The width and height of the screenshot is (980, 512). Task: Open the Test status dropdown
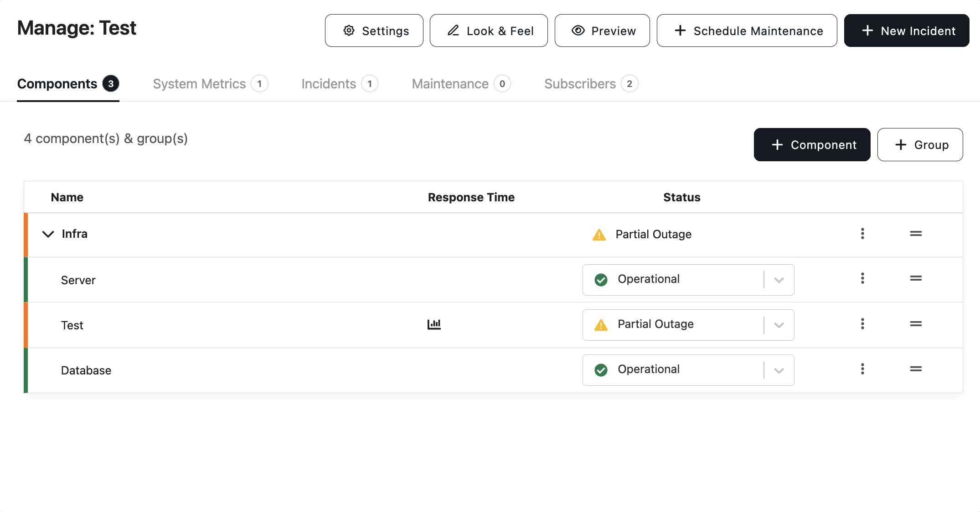[x=688, y=325]
